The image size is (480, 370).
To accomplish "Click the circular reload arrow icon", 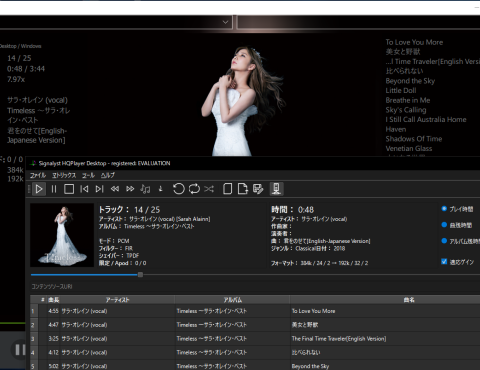I will (179, 189).
